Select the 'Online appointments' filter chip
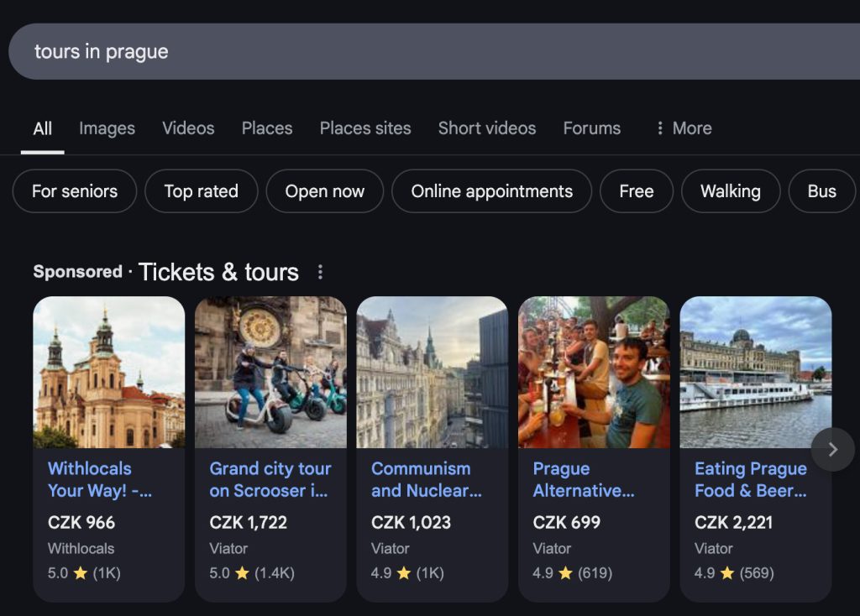 pos(492,191)
